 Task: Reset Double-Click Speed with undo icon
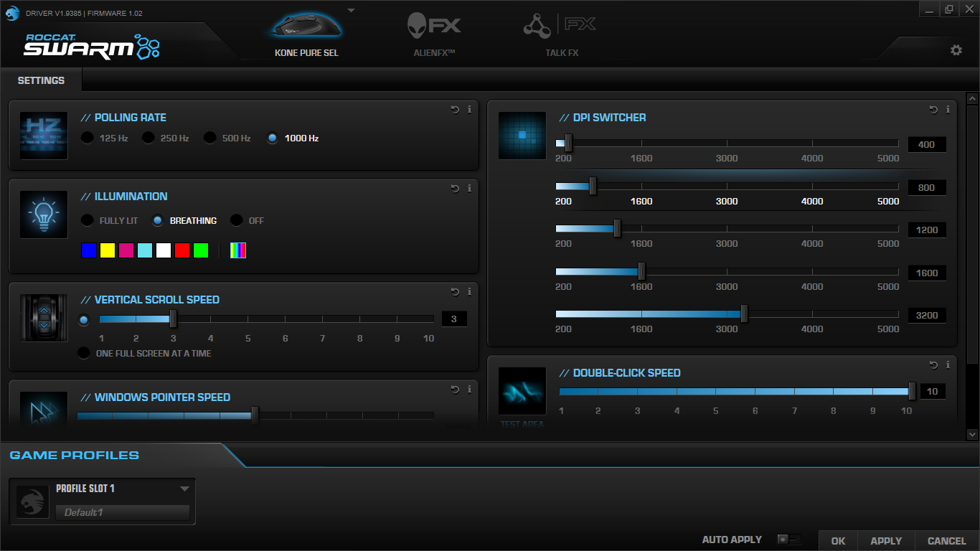click(933, 365)
